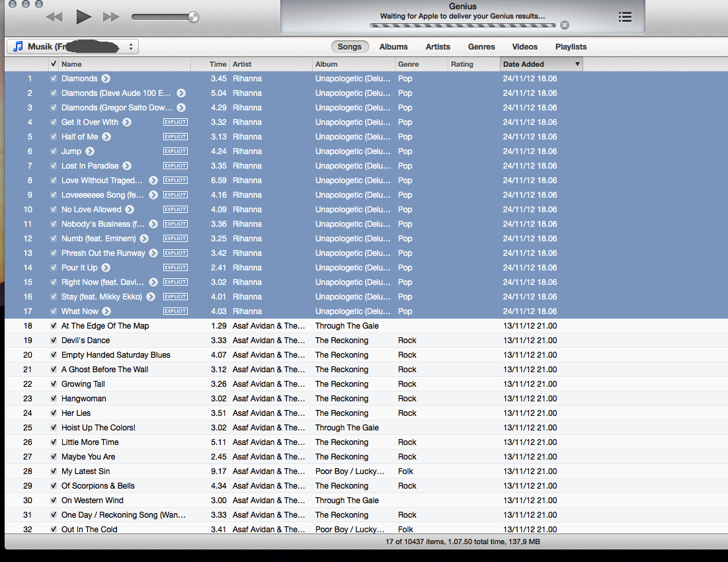
Task: Sort by the Time column header
Action: pos(210,64)
